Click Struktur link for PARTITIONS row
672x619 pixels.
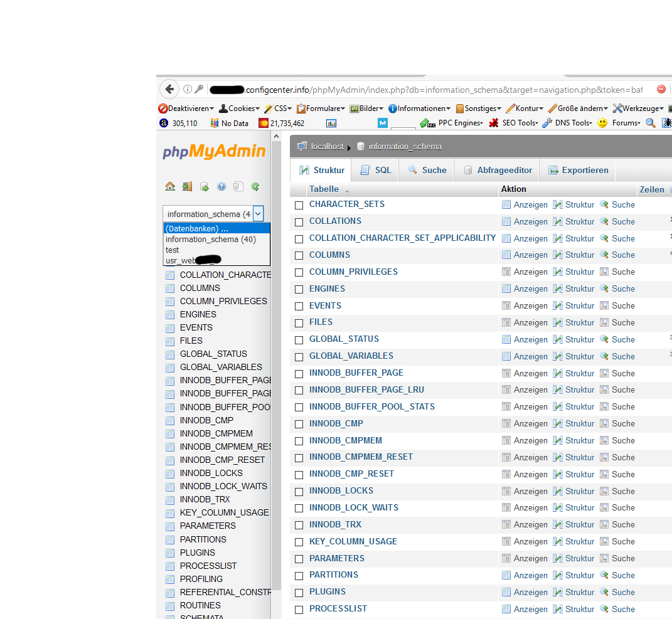[579, 575]
